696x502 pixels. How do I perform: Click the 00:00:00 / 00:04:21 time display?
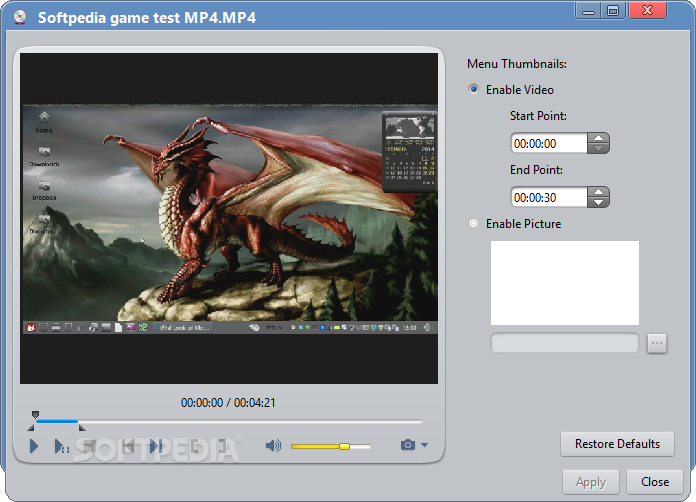228,403
